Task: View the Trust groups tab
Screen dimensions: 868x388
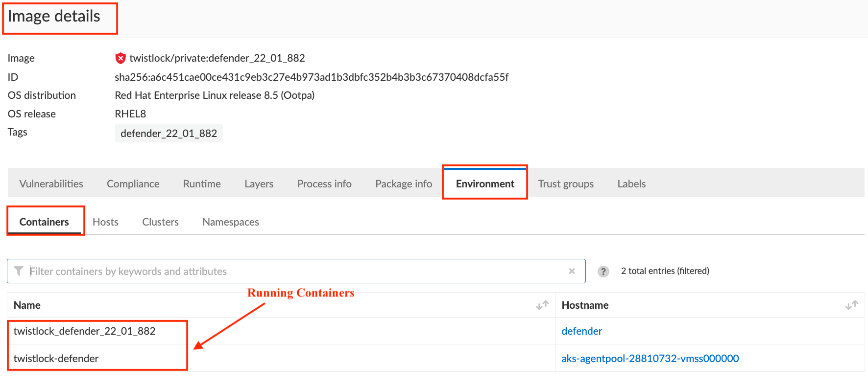Action: click(566, 184)
